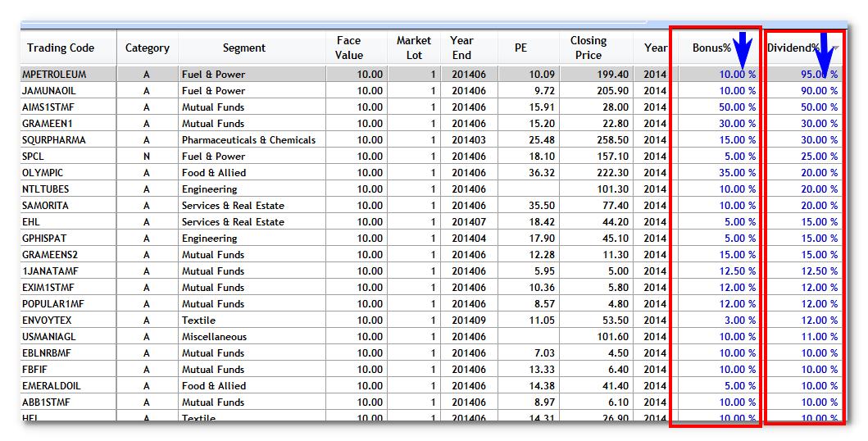Click the 258.50 closing price cell
Image resolution: width=868 pixels, height=441 pixels.
[x=610, y=140]
